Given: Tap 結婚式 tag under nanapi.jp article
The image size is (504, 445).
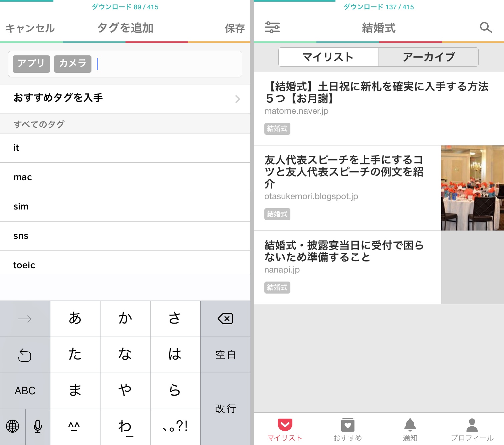Looking at the screenshot, I should click(x=277, y=288).
